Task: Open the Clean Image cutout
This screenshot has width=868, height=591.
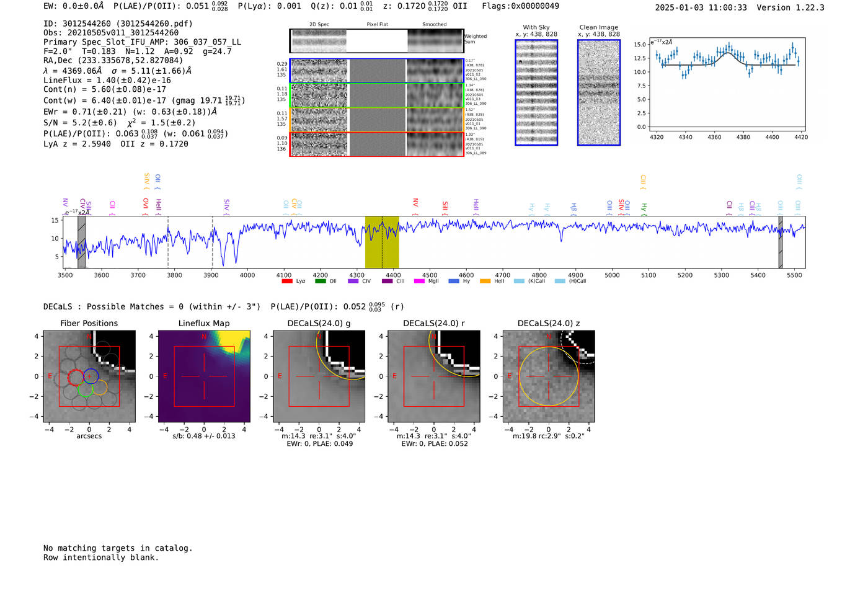Action: click(599, 92)
